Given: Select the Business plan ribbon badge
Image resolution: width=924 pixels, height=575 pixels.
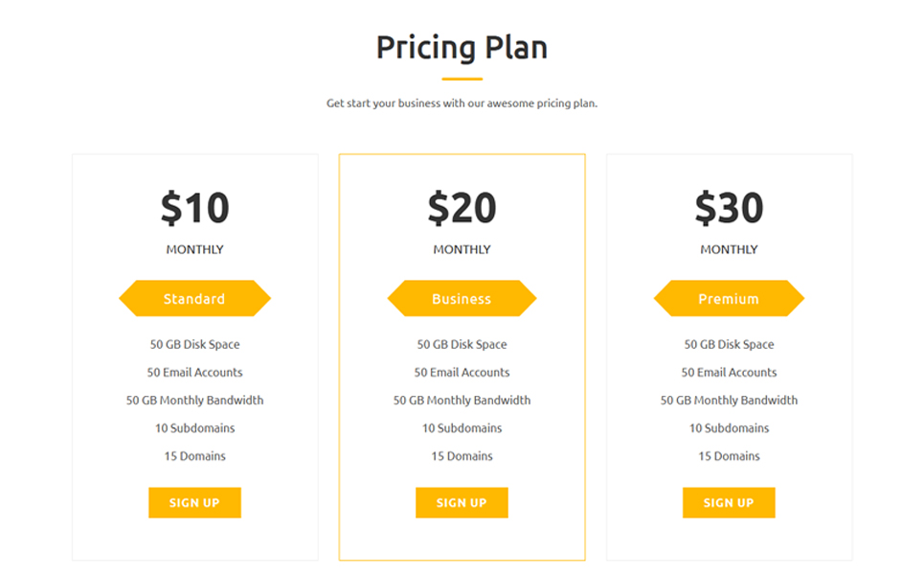Looking at the screenshot, I should (462, 298).
